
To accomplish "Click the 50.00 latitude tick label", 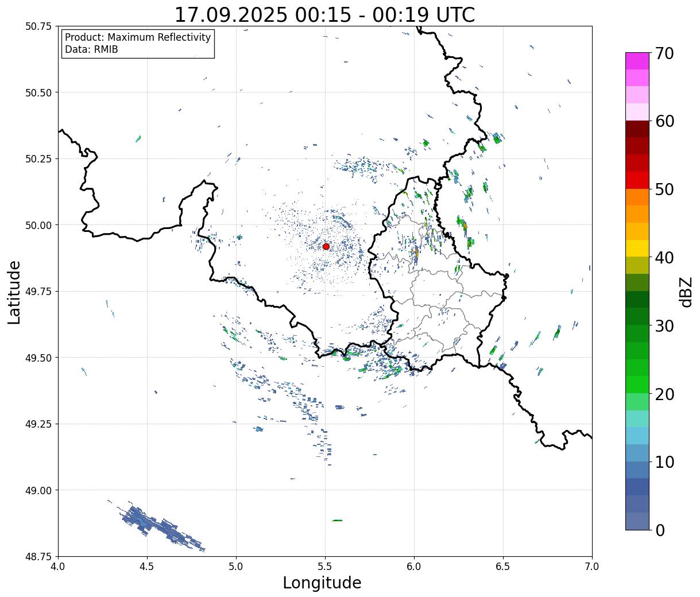I will tap(38, 225).
